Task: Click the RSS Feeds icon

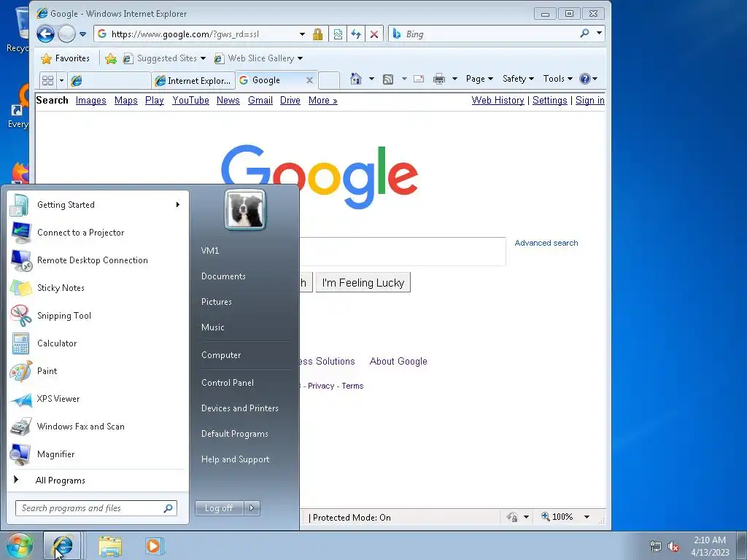Action: 388,79
